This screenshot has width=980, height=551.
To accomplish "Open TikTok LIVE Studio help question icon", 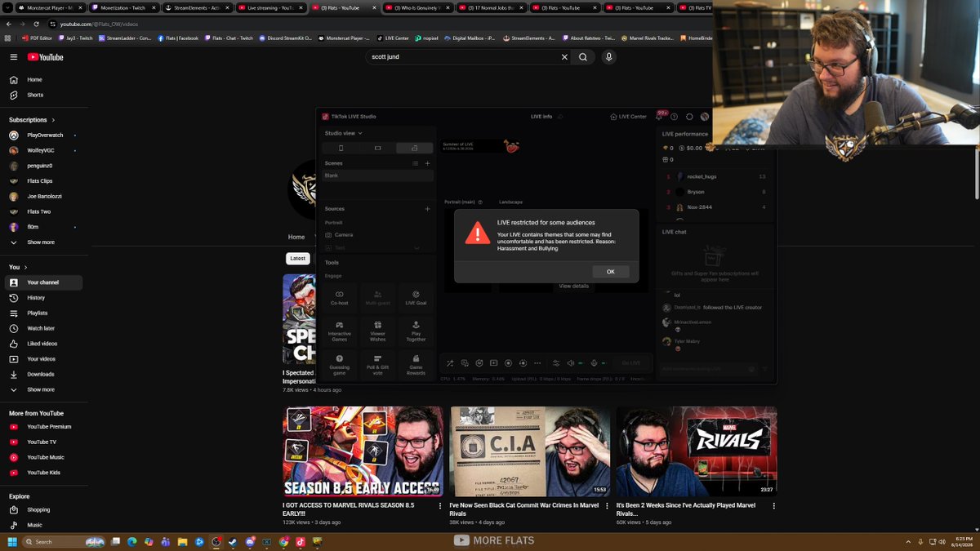I will [674, 117].
